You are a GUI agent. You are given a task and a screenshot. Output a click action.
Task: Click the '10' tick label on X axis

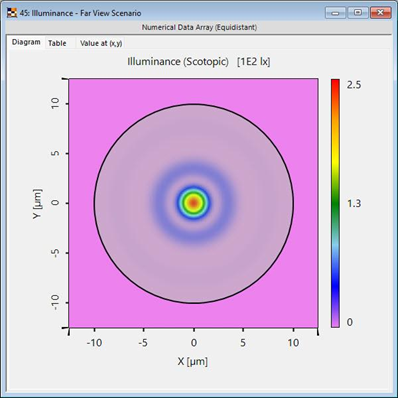point(293,343)
